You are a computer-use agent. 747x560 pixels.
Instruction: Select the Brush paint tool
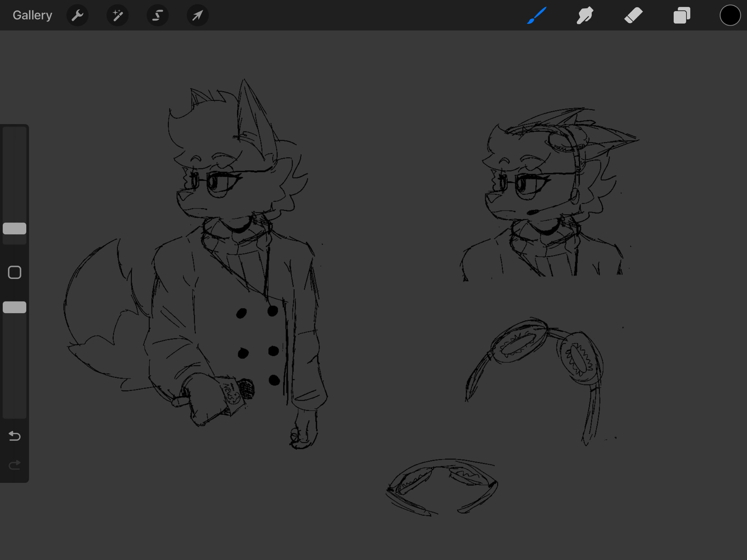pyautogui.click(x=537, y=15)
